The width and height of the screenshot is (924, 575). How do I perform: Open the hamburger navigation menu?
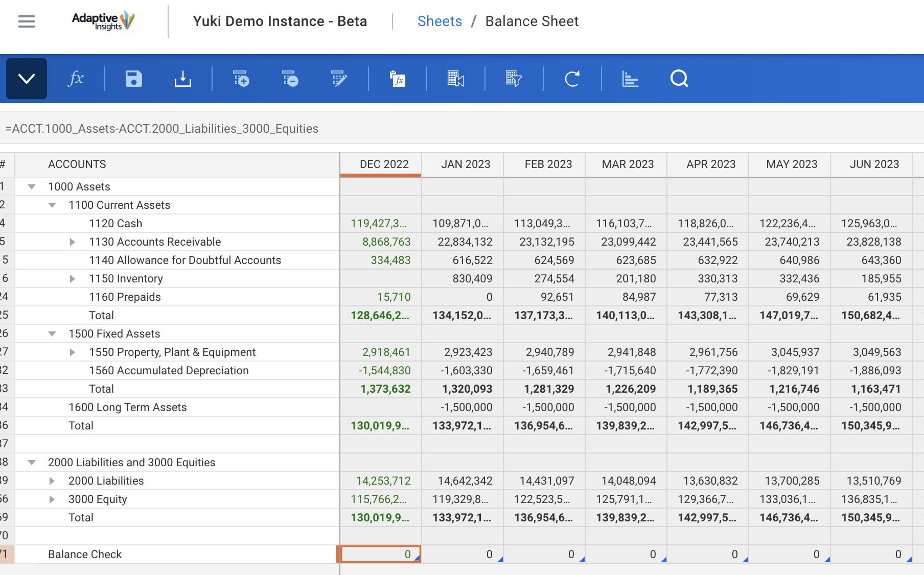tap(27, 21)
